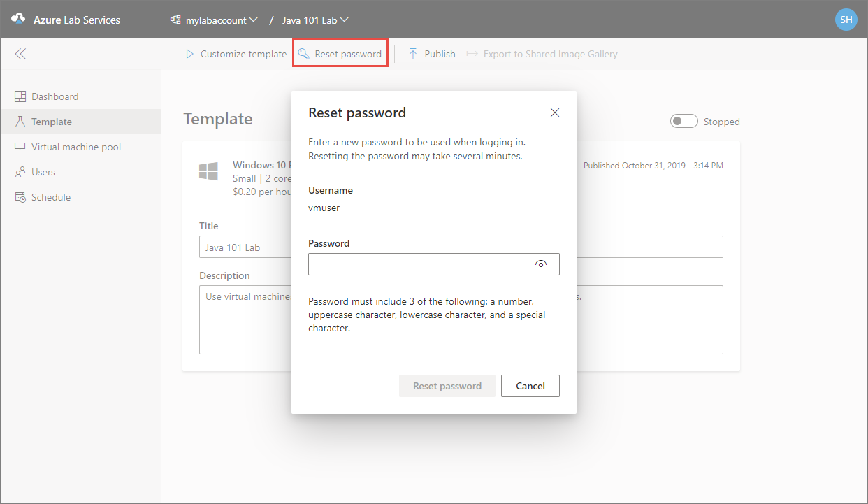
Task: Select the Schedule icon in sidebar
Action: [x=22, y=196]
